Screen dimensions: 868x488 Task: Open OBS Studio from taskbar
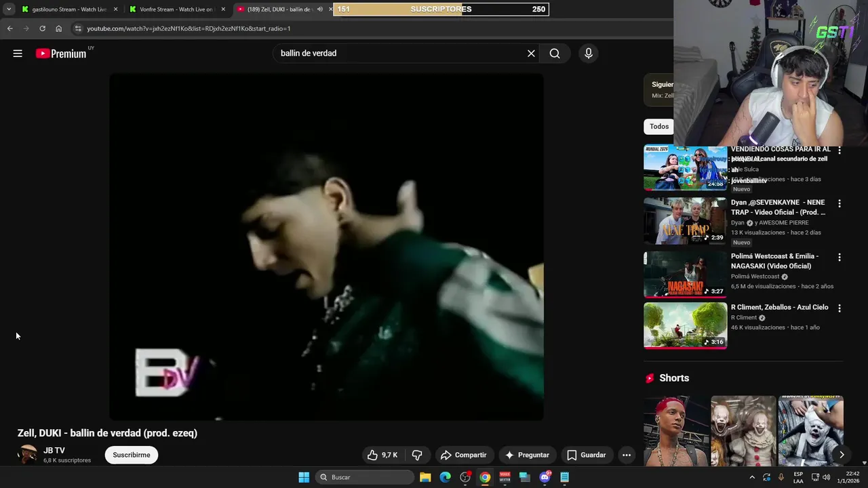tap(465, 477)
